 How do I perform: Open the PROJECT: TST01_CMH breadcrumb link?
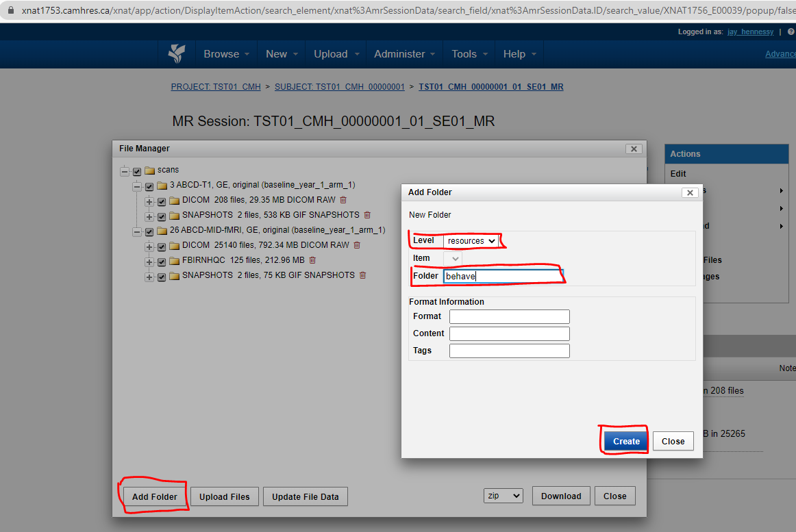point(216,87)
